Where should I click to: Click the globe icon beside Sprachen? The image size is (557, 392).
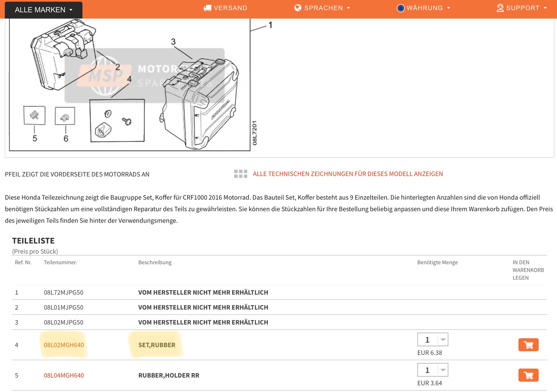tap(298, 8)
